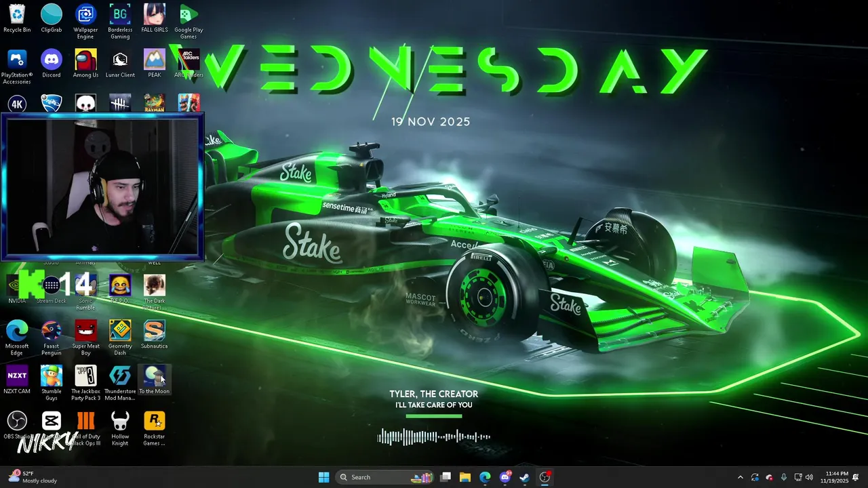Image resolution: width=868 pixels, height=488 pixels.
Task: Open the Stream Deck shortcut
Action: pyautogui.click(x=52, y=289)
